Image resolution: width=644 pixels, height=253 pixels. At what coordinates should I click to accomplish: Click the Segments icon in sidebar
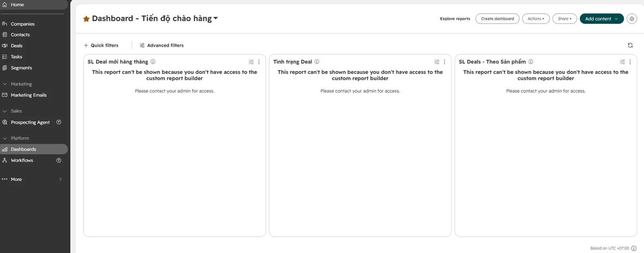(5, 68)
